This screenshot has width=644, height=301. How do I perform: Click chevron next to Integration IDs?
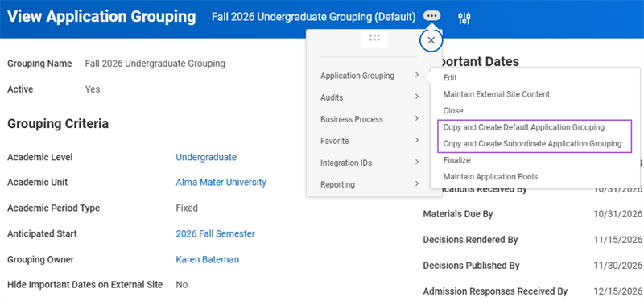417,163
